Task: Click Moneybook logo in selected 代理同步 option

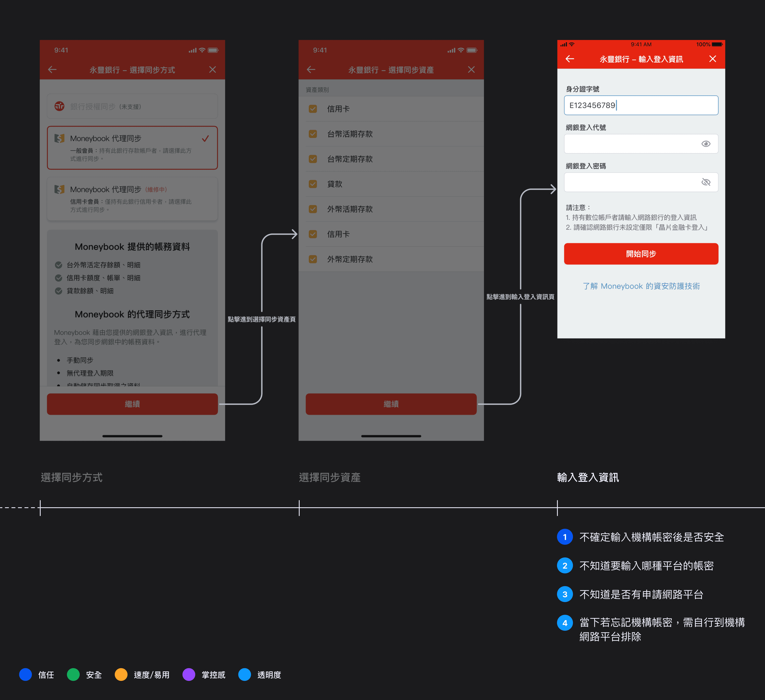Action: (60, 138)
